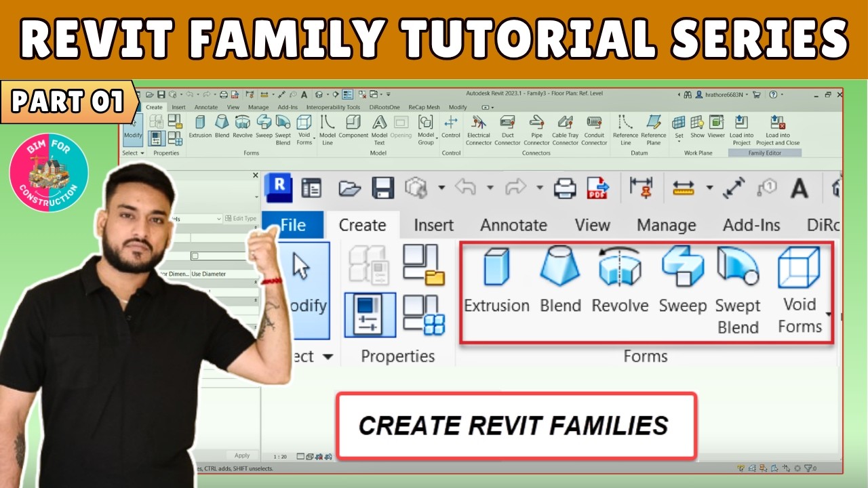
Task: Toggle the checkbox in Properties palette
Action: point(195,256)
